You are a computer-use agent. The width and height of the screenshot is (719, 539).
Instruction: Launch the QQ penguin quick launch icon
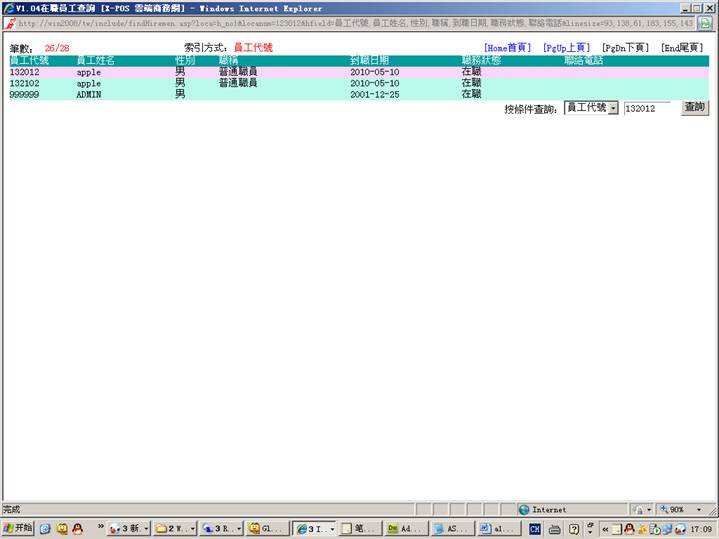[x=77, y=528]
